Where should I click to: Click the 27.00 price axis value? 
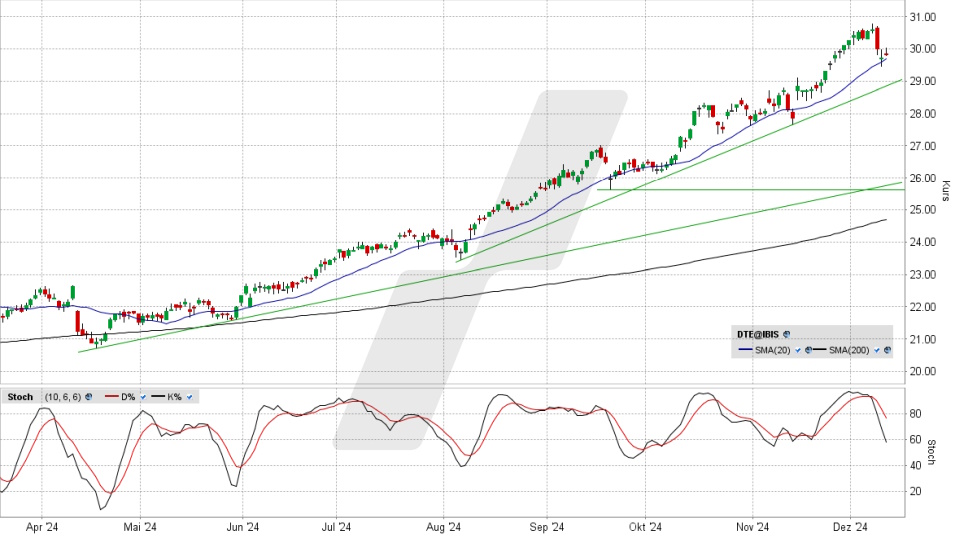(923, 146)
